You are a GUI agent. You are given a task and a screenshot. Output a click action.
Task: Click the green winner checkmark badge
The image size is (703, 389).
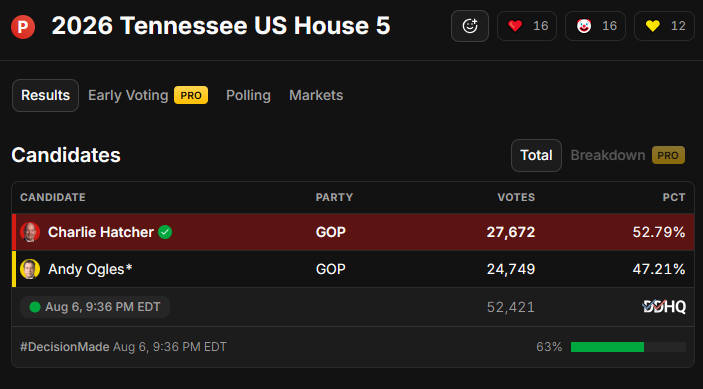point(165,232)
